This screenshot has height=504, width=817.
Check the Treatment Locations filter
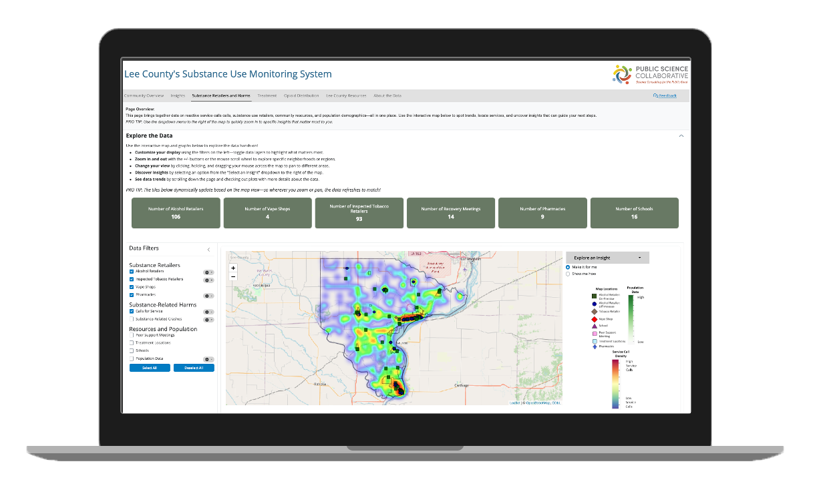(x=131, y=342)
